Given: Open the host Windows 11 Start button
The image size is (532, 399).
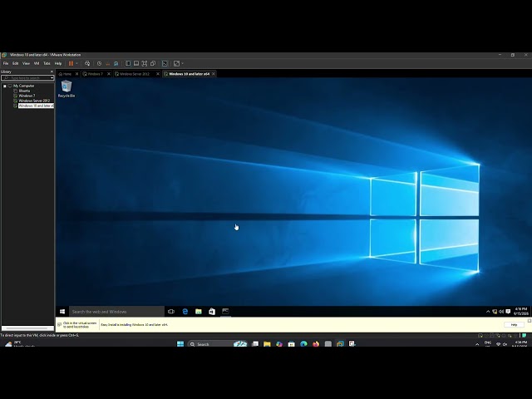Looking at the screenshot, I should pos(180,343).
